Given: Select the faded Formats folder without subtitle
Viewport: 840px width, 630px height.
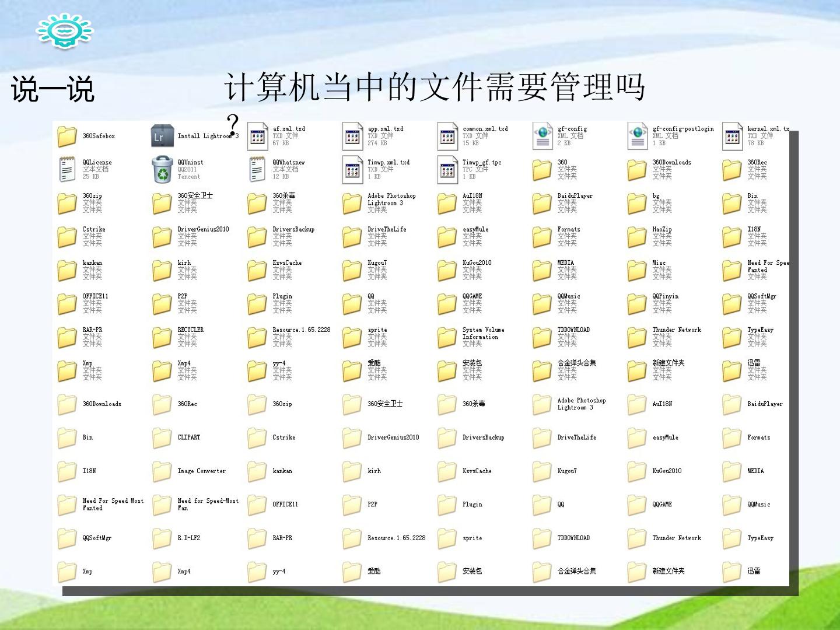Looking at the screenshot, I should (x=732, y=437).
